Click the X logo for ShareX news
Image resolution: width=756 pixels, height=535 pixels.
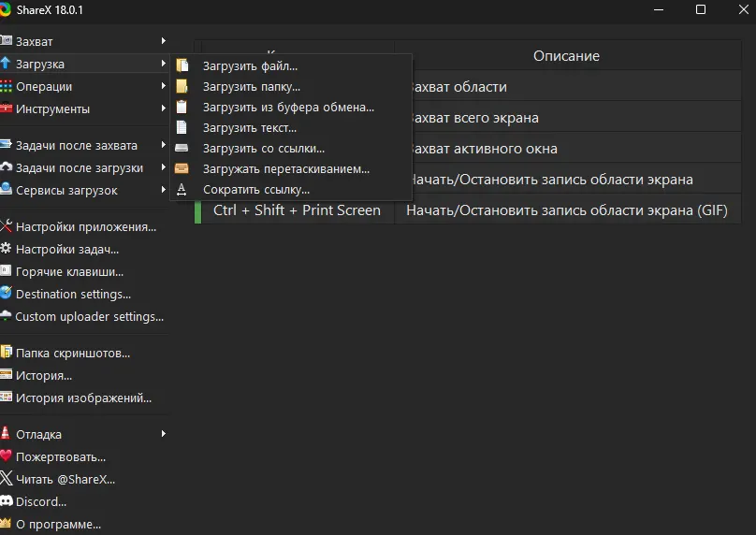point(7,480)
